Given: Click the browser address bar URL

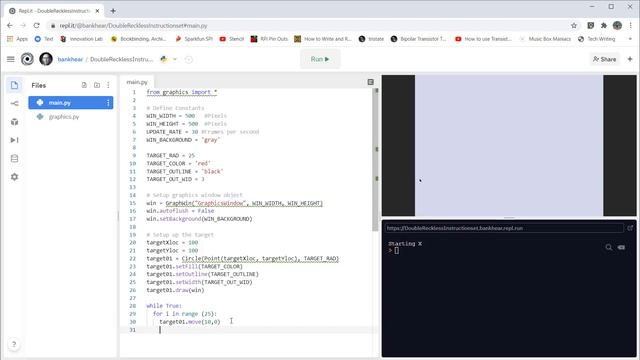Looking at the screenshot, I should [133, 25].
